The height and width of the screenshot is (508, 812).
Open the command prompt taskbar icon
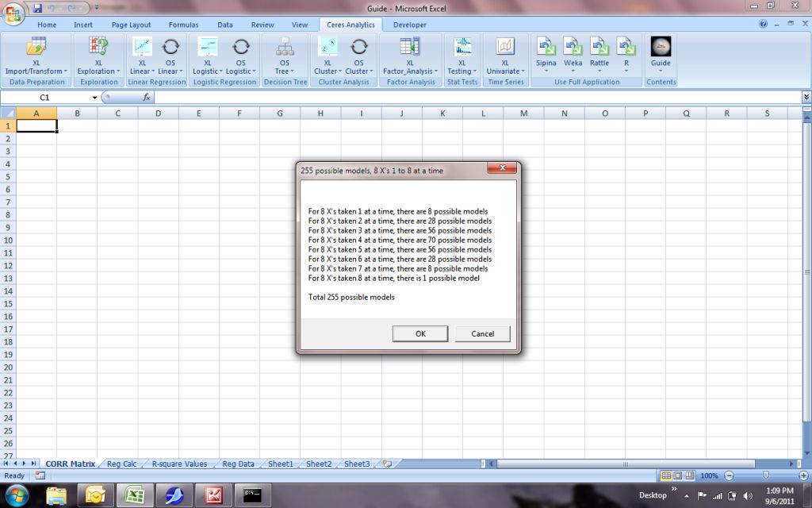tap(252, 495)
